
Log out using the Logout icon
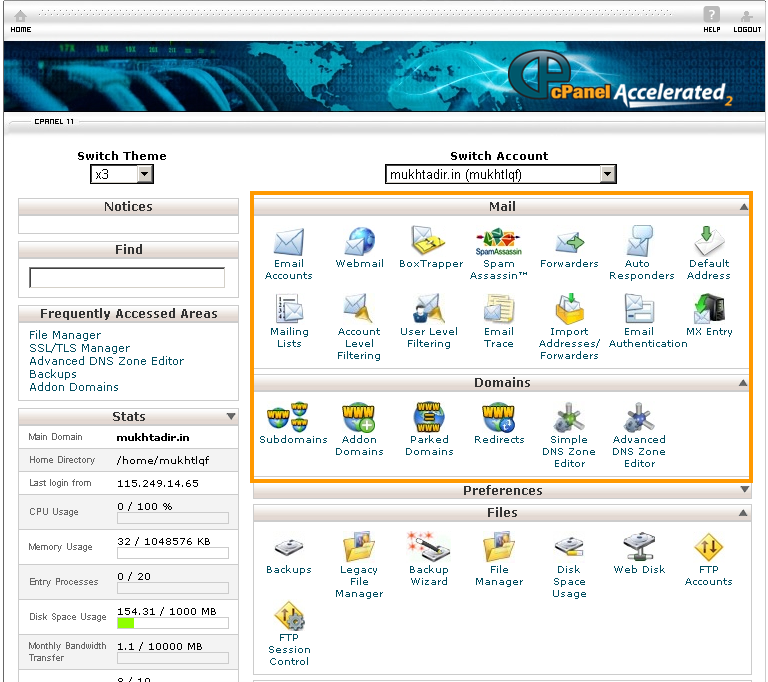pyautogui.click(x=746, y=22)
